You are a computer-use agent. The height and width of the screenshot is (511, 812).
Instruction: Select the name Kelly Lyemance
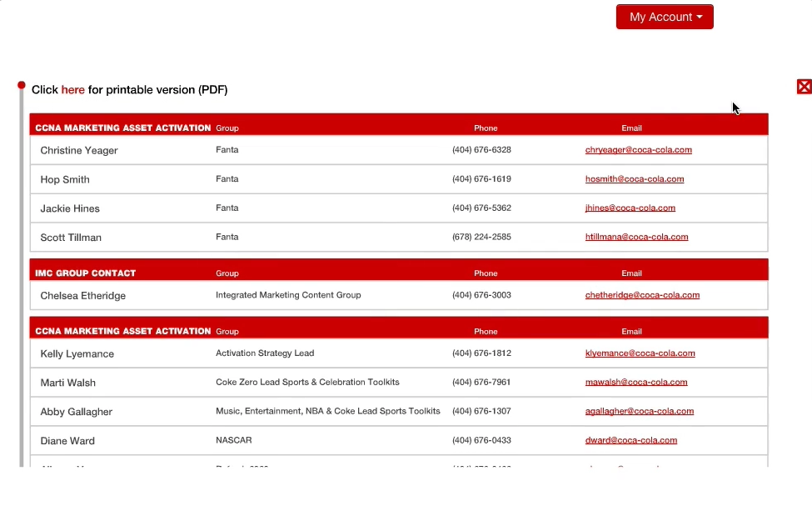point(77,353)
